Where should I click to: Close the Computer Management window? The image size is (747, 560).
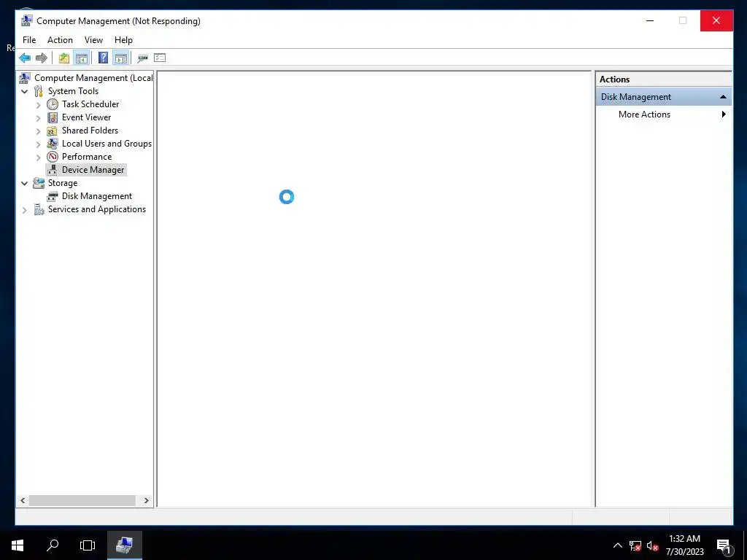[x=716, y=20]
